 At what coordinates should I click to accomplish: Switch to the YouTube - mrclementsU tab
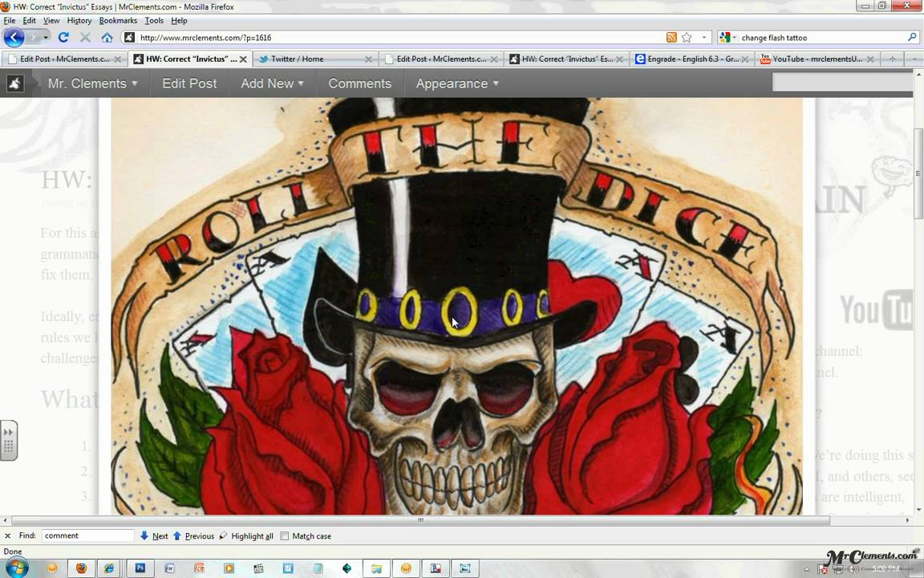pos(817,59)
